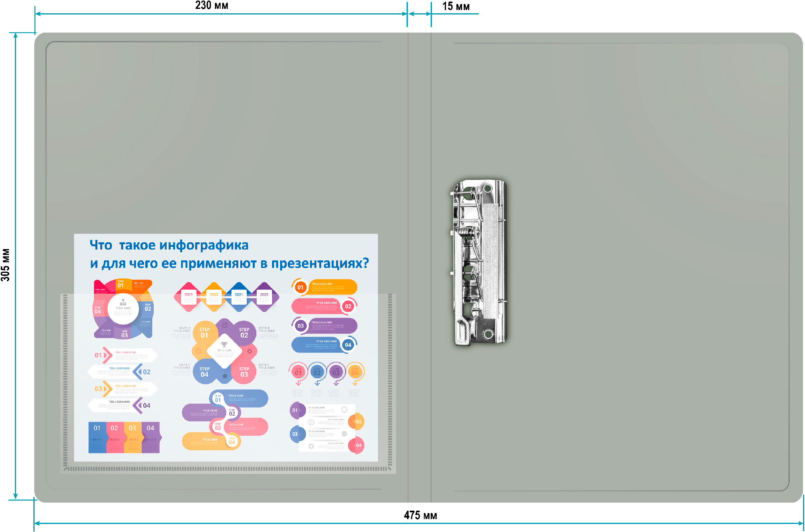Click the 305 мм height dimension label
Image resolution: width=805 pixels, height=532 pixels.
pyautogui.click(x=6, y=265)
